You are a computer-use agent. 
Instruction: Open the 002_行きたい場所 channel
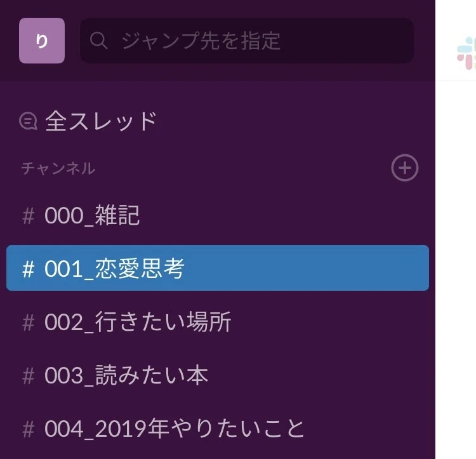click(218, 322)
